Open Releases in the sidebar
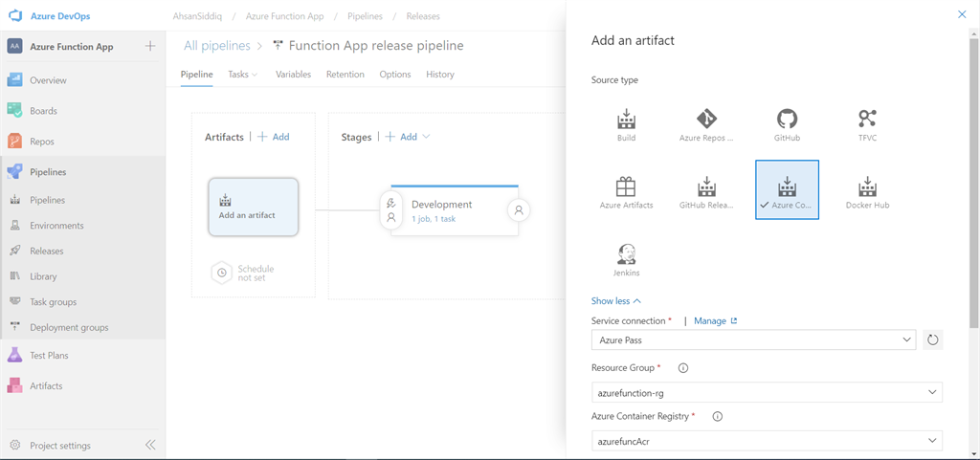980x460 pixels. (x=46, y=251)
